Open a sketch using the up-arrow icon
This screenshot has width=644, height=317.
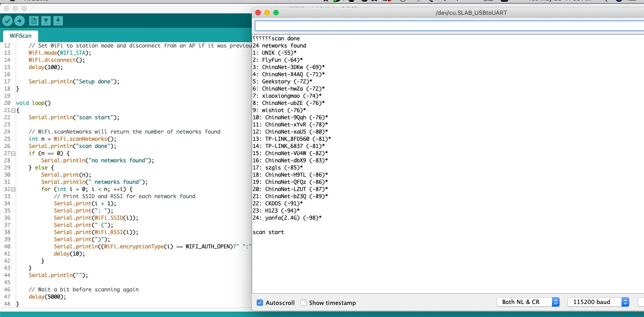(x=46, y=21)
